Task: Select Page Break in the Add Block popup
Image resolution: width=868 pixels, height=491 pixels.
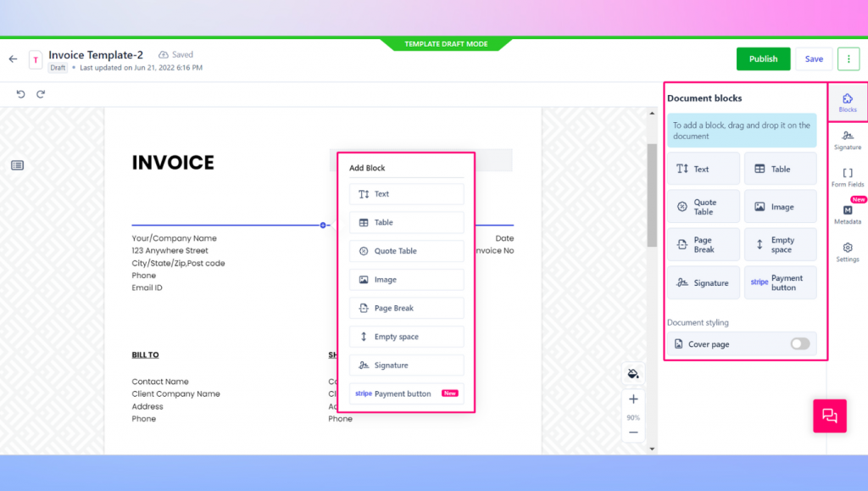Action: click(x=406, y=307)
